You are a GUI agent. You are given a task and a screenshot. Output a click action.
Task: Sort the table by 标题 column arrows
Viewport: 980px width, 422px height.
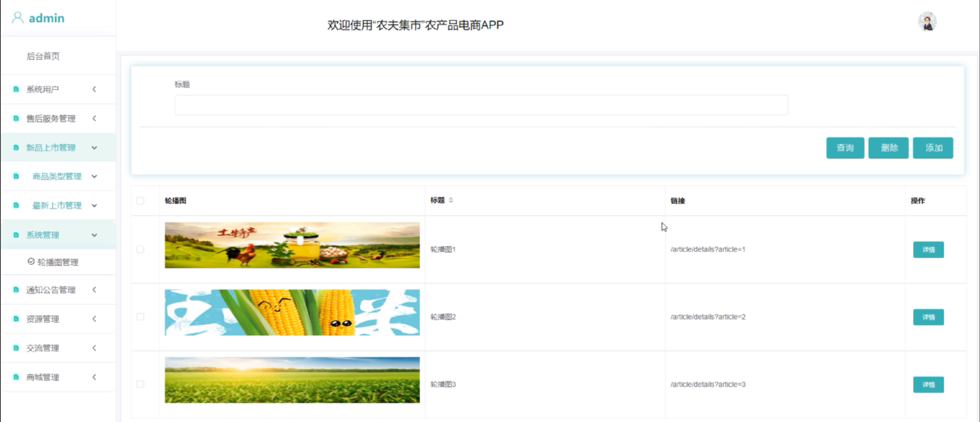click(x=451, y=200)
